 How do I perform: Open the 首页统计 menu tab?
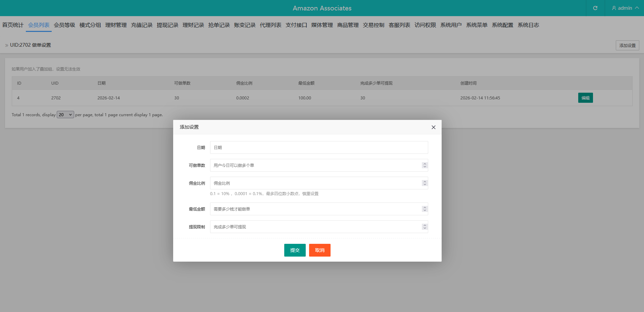[13, 25]
